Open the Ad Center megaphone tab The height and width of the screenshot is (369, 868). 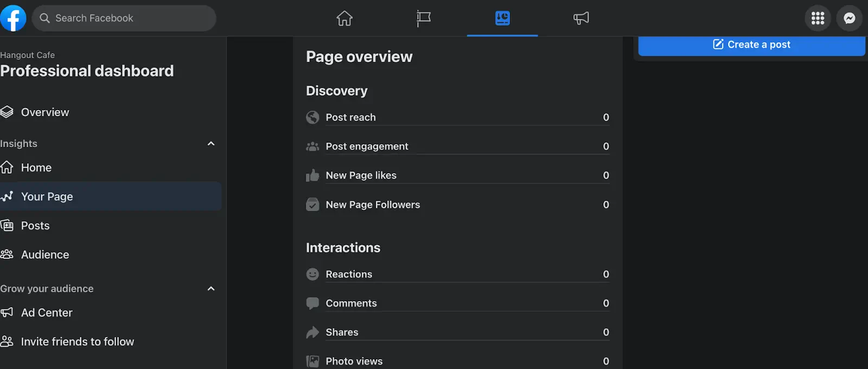coord(581,18)
